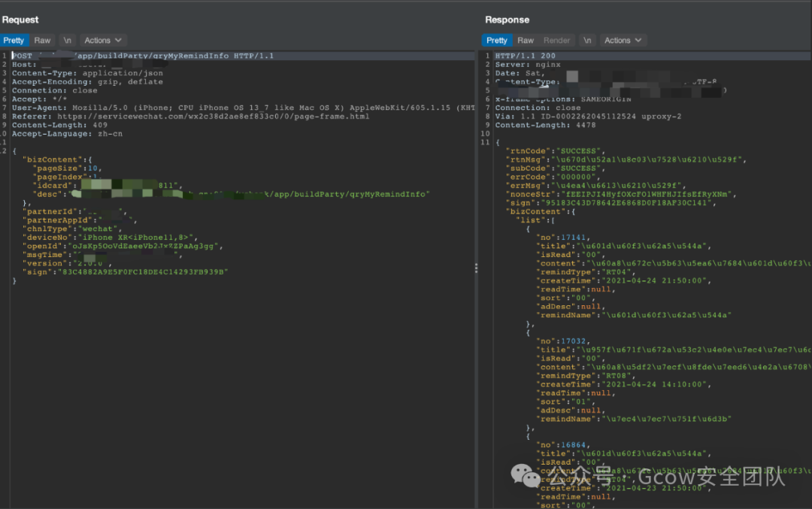The image size is (812, 509).
Task: Click the Server: nginx header
Action: click(x=528, y=65)
